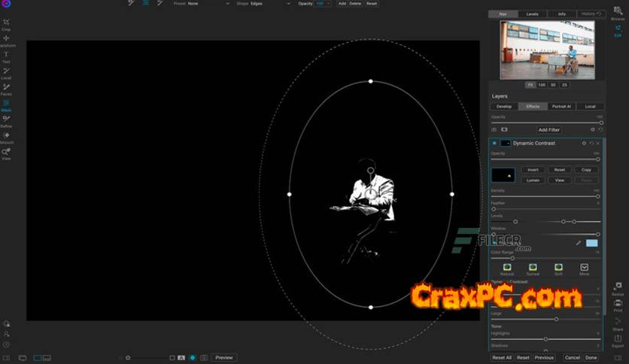This screenshot has height=364, width=629.
Task: Pick the Retouch tool
Action: tap(6, 136)
